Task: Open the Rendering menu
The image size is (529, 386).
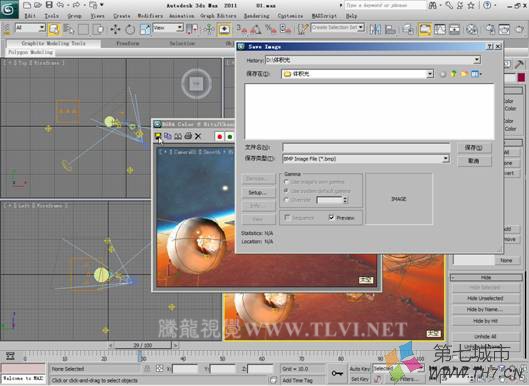Action: tap(257, 16)
